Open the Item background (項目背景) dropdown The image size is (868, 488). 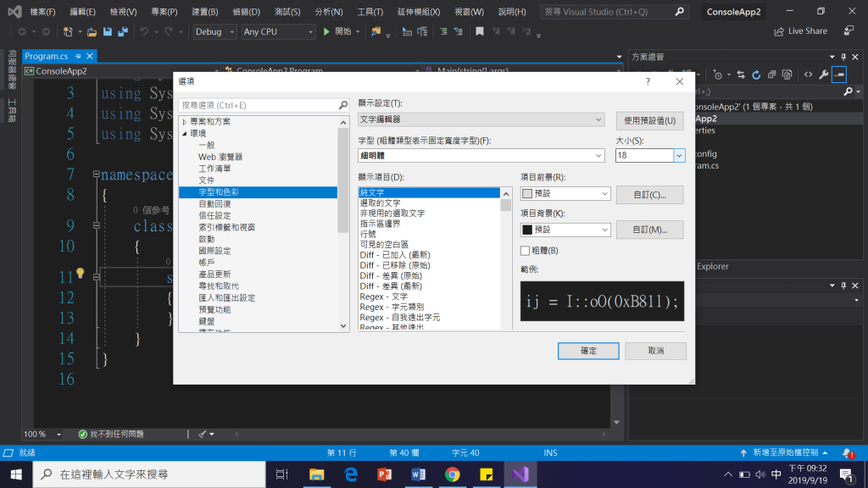[565, 230]
